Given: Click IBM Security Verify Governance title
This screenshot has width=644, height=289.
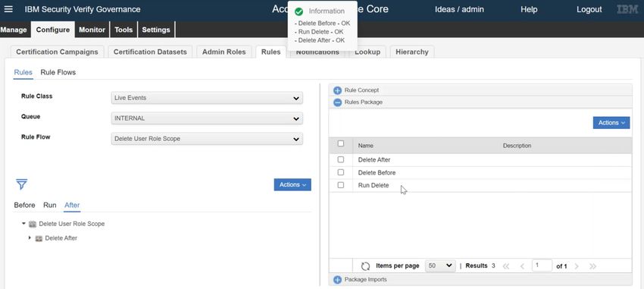Looking at the screenshot, I should click(82, 9).
